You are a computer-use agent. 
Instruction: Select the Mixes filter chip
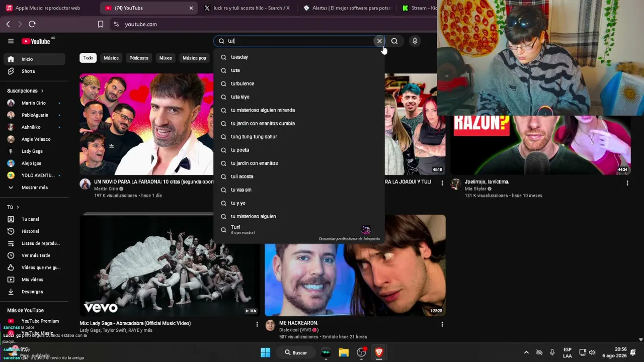pos(166,58)
